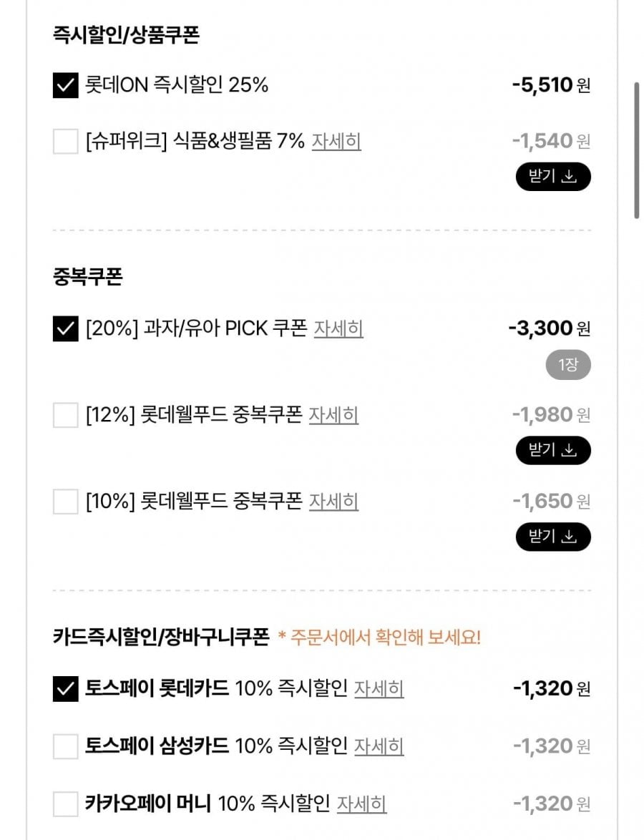Open 자세히 details for 슈퍼위크 coupon
644x840 pixels.
(336, 142)
